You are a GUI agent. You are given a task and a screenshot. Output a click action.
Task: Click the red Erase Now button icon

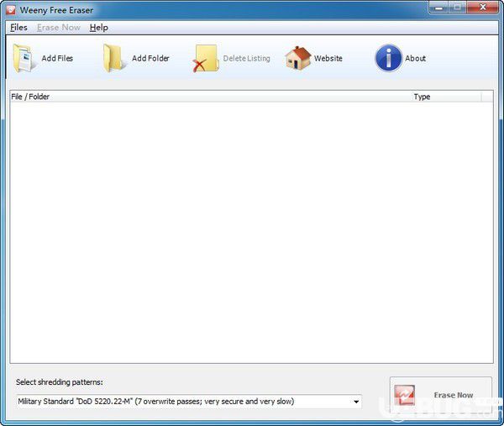click(404, 395)
